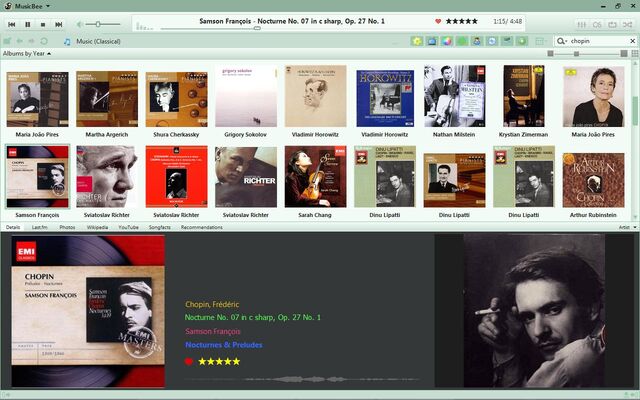Switch to the Wikipedia tab
Viewport: 640px width, 400px height.
98,227
